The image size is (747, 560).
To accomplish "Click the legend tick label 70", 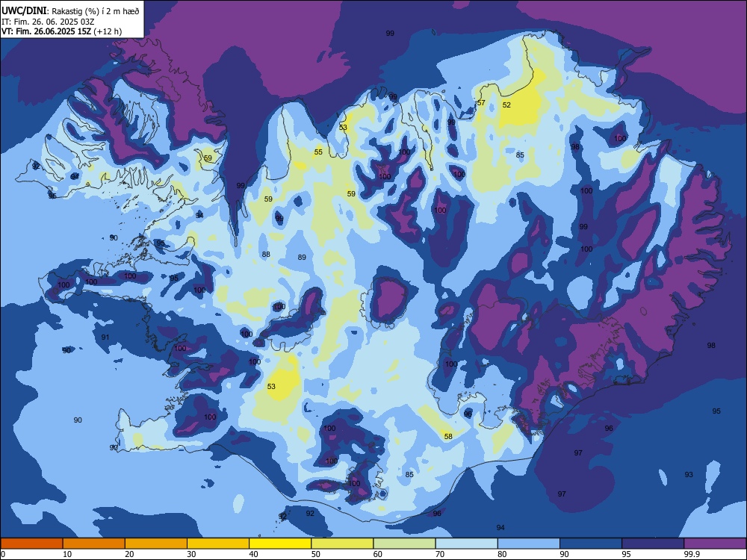I will pos(440,554).
